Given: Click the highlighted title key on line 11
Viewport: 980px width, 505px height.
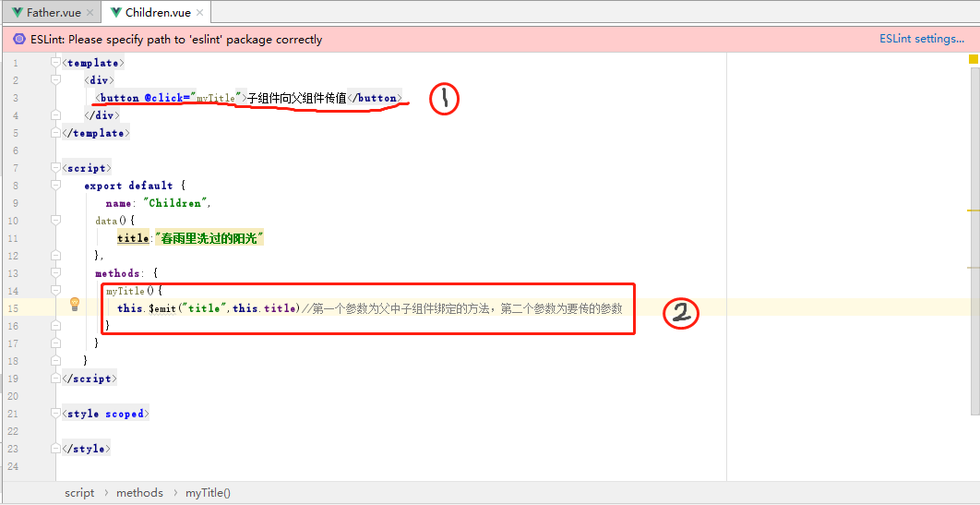Looking at the screenshot, I should (133, 238).
